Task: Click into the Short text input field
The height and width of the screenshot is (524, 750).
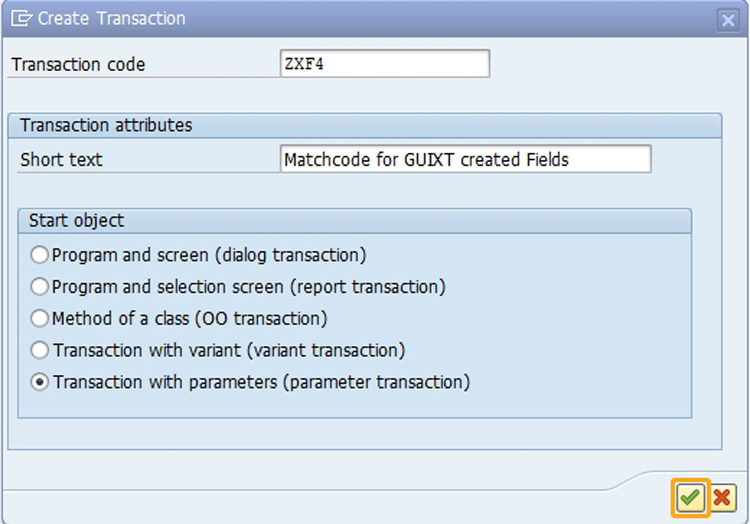Action: [465, 159]
